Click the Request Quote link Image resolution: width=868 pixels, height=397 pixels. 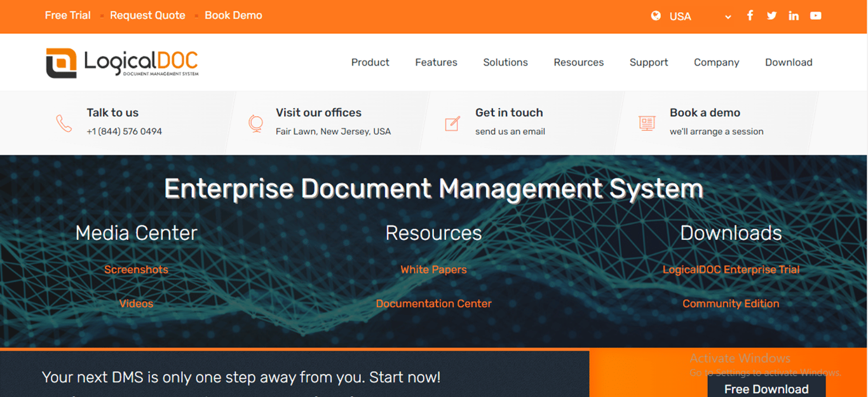pos(147,15)
